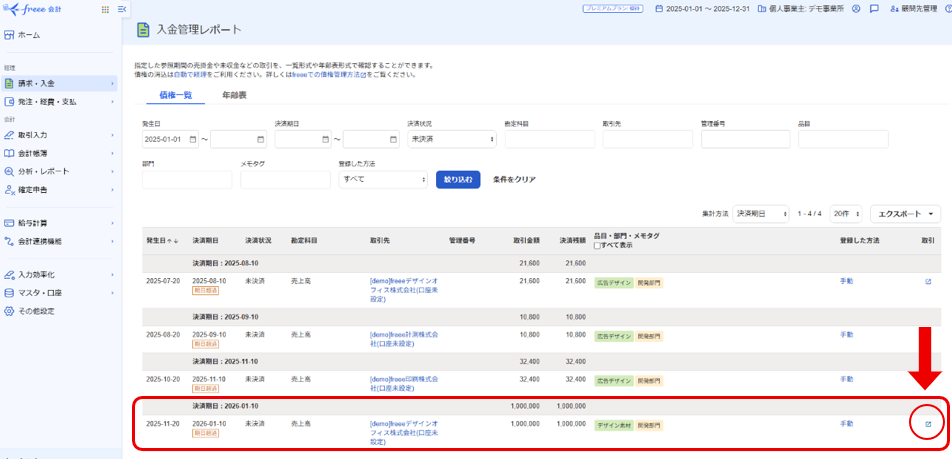This screenshot has width=952, height=459.
Task: Click the help question mark icon
Action: point(948,9)
